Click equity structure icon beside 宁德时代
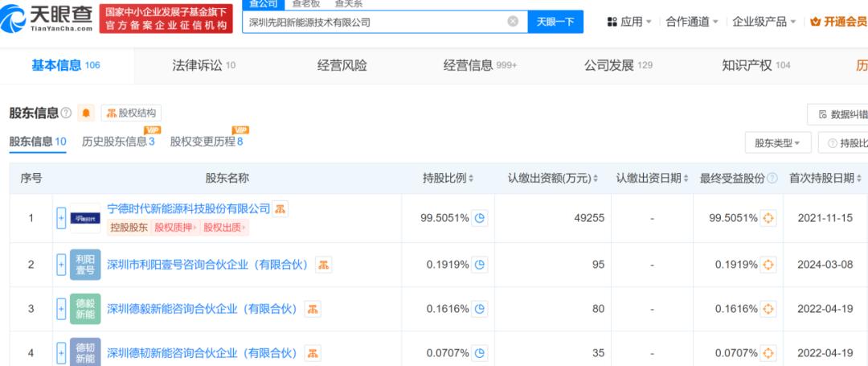The image size is (868, 366). pyautogui.click(x=280, y=209)
